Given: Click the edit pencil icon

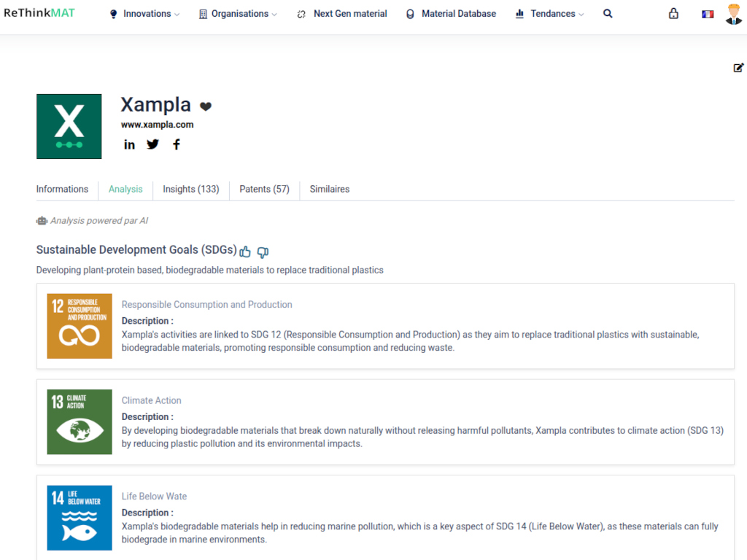Looking at the screenshot, I should click(x=738, y=68).
